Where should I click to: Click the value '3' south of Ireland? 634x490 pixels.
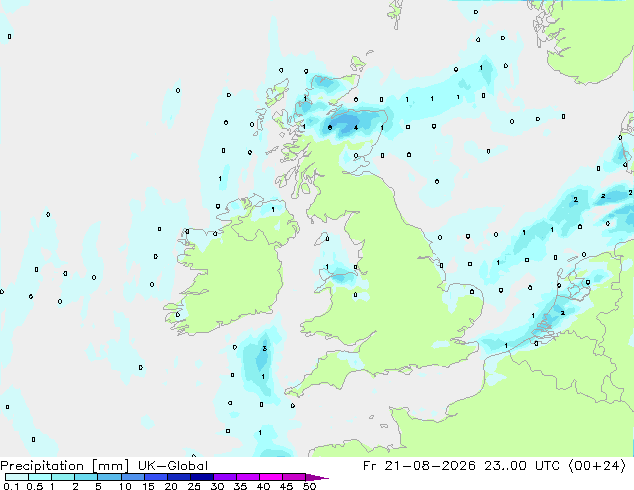click(x=264, y=348)
